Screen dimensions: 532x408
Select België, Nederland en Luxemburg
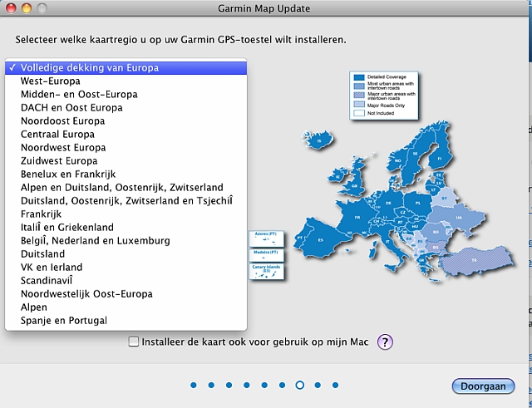pos(126,241)
